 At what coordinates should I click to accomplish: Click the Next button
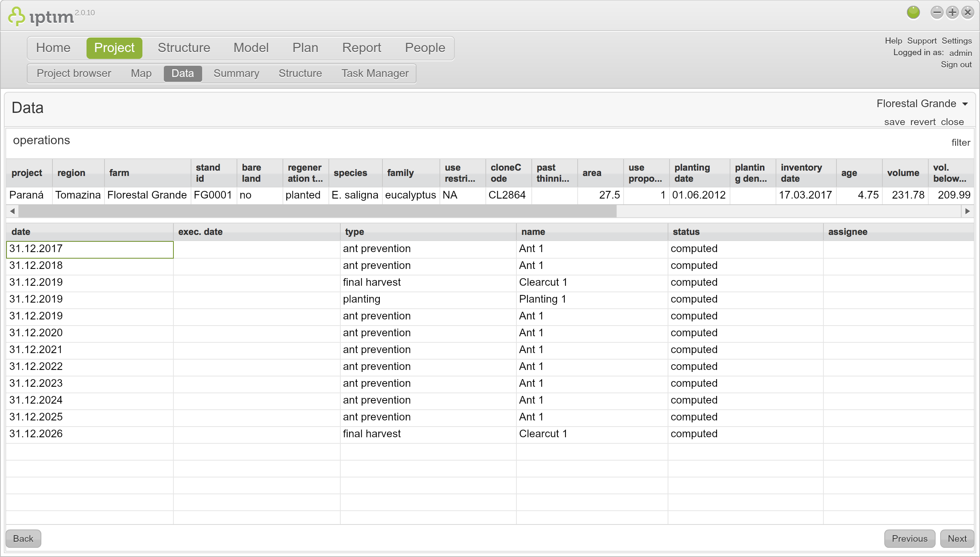(x=957, y=539)
